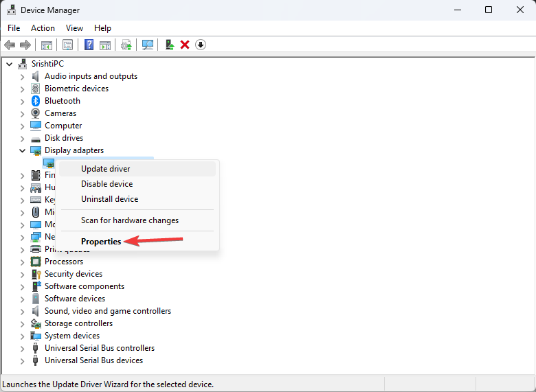Go back using the toolbar back arrow
Image resolution: width=536 pixels, height=392 pixels.
click(x=10, y=45)
